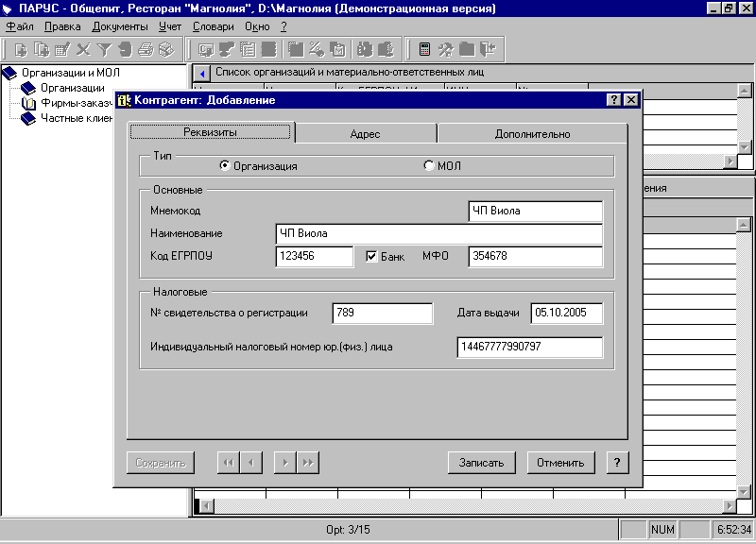Open the ? help menu
The width and height of the screenshot is (756, 544).
(x=283, y=27)
